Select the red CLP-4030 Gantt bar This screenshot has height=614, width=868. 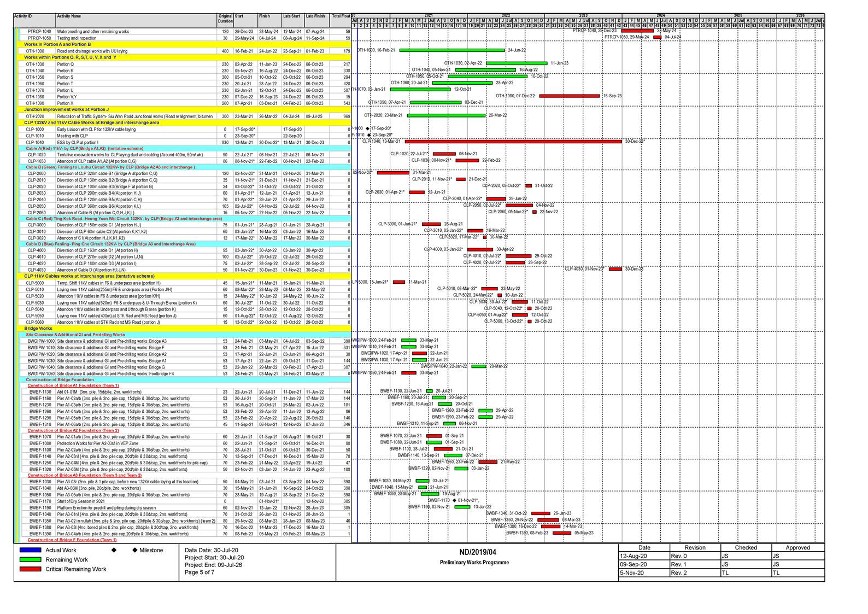tap(615, 269)
